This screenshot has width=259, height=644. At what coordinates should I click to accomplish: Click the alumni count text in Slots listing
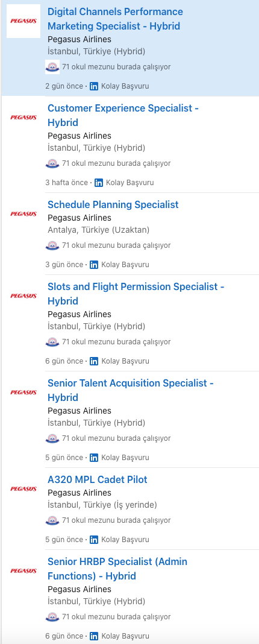(x=116, y=342)
